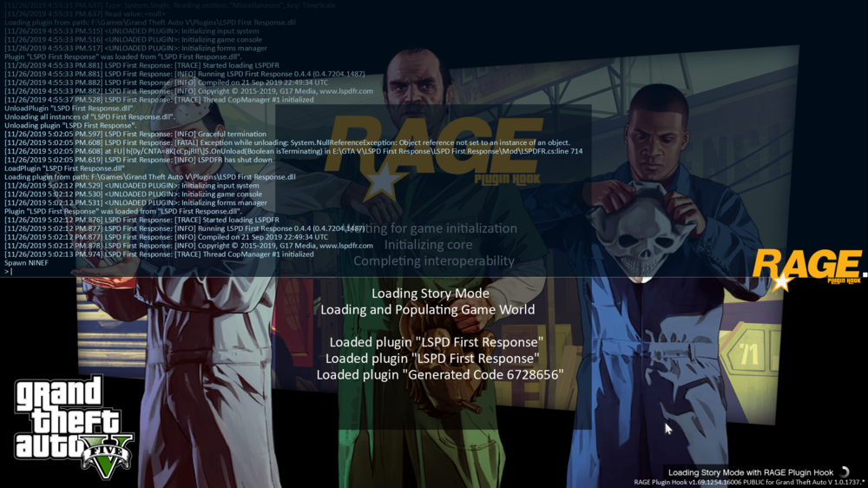
Task: Click 'Loading and Populating Game World' text
Action: (428, 310)
